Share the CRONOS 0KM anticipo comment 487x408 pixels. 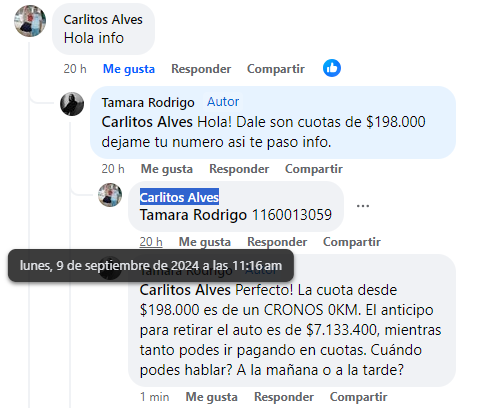point(358,397)
